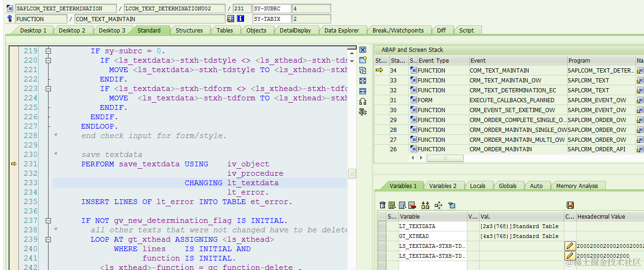
Task: Click the stack table horizontal scrollbar thumb
Action: pos(445,158)
